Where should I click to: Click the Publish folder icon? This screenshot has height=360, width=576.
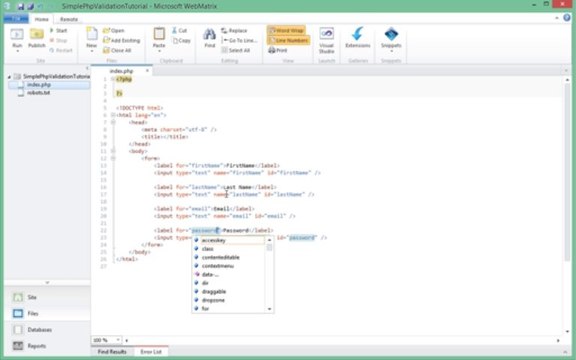[37, 35]
